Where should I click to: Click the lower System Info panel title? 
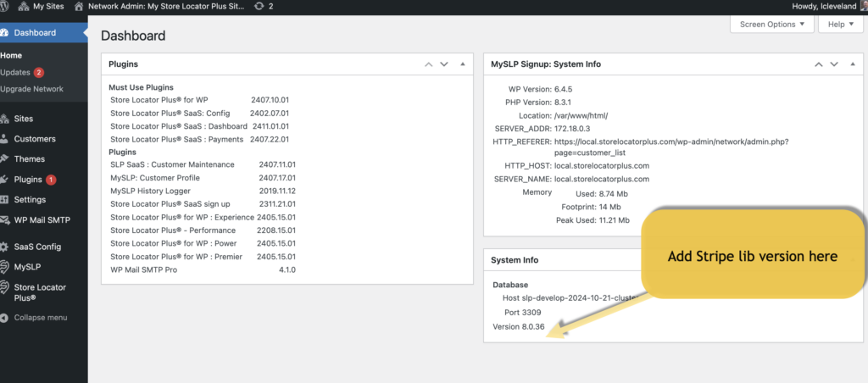[x=515, y=259]
